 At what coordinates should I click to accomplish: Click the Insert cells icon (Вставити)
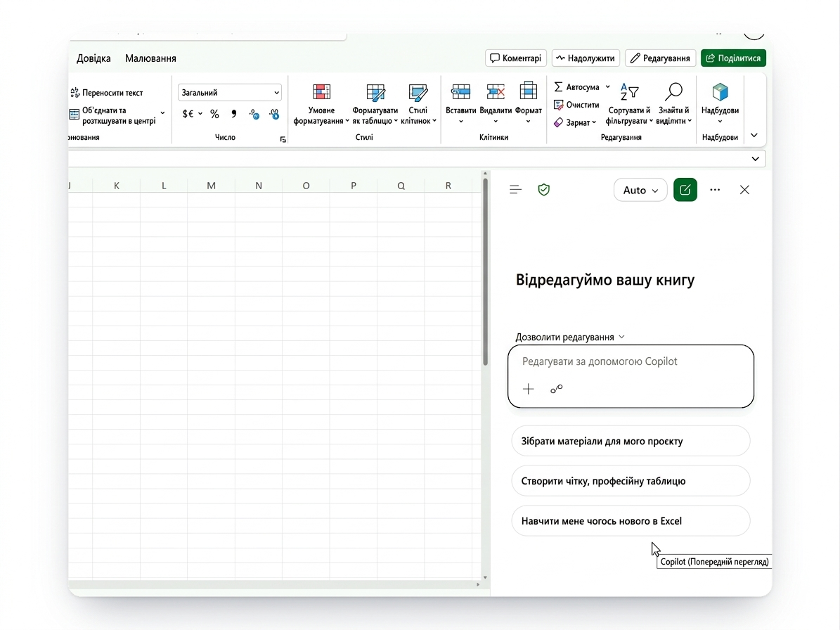click(460, 92)
